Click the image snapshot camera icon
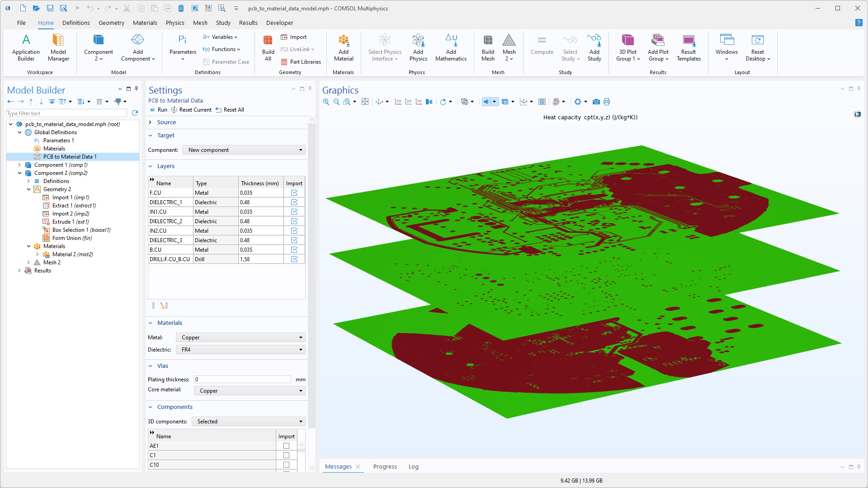 point(596,102)
